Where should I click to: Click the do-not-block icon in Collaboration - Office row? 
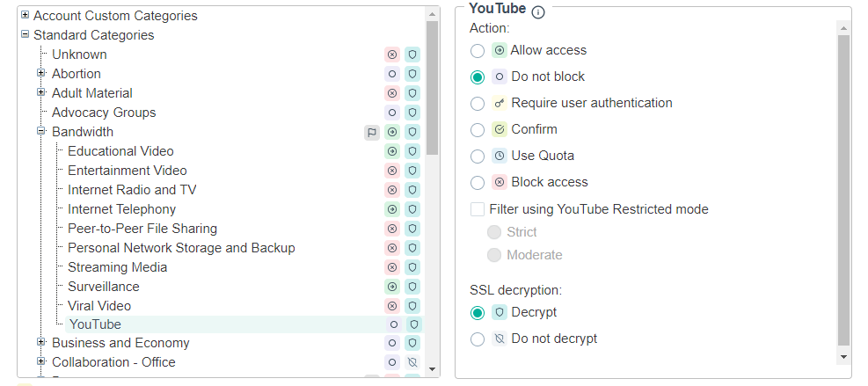392,363
